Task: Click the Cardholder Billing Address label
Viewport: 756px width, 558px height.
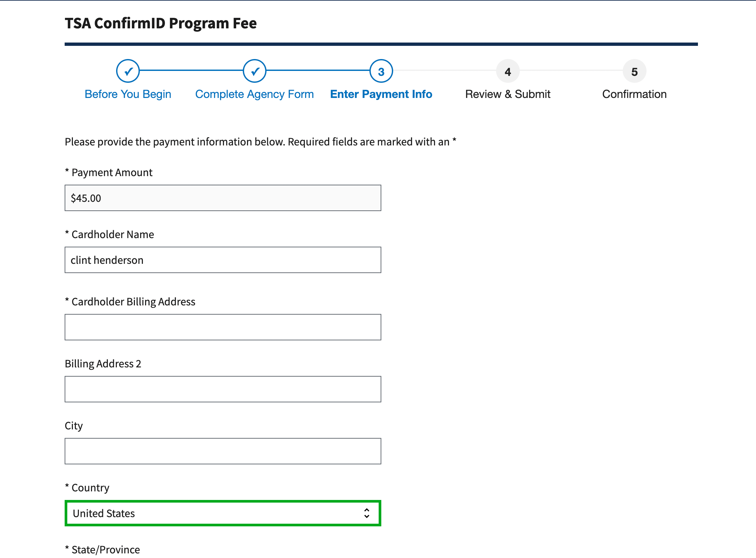Action: (x=133, y=301)
